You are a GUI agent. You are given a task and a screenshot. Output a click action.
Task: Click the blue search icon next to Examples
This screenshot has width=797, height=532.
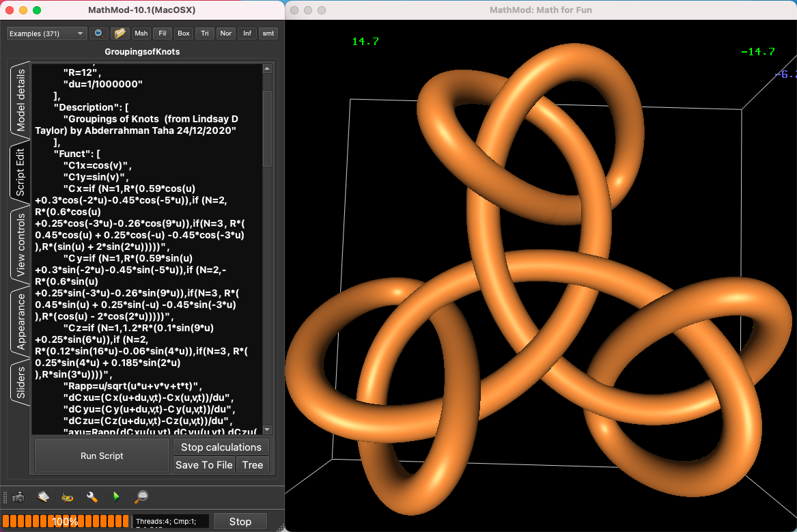click(x=98, y=33)
